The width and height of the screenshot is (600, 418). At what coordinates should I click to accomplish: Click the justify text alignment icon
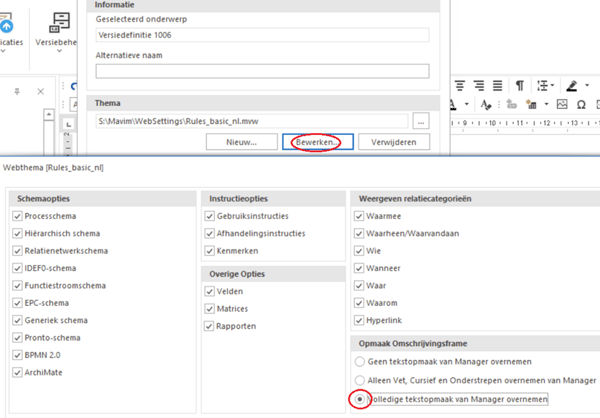pos(498,85)
